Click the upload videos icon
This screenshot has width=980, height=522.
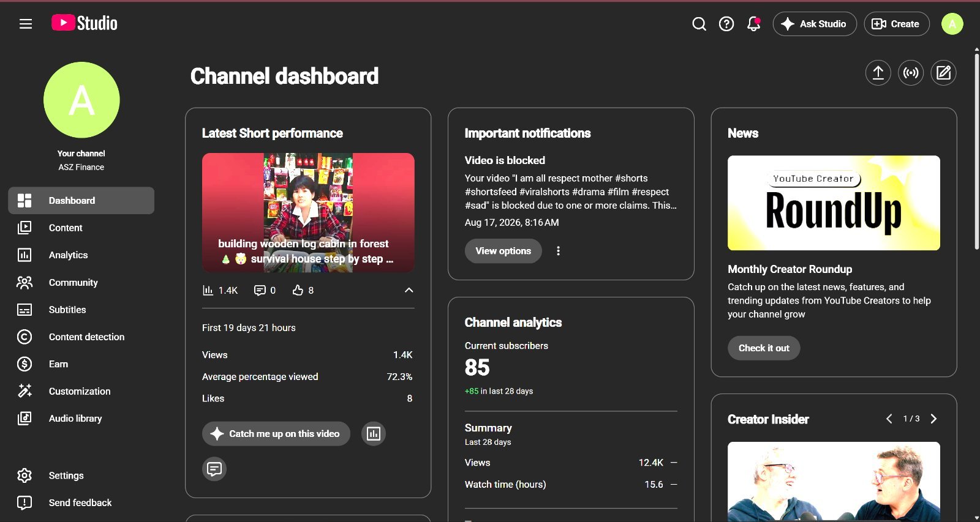(x=878, y=73)
